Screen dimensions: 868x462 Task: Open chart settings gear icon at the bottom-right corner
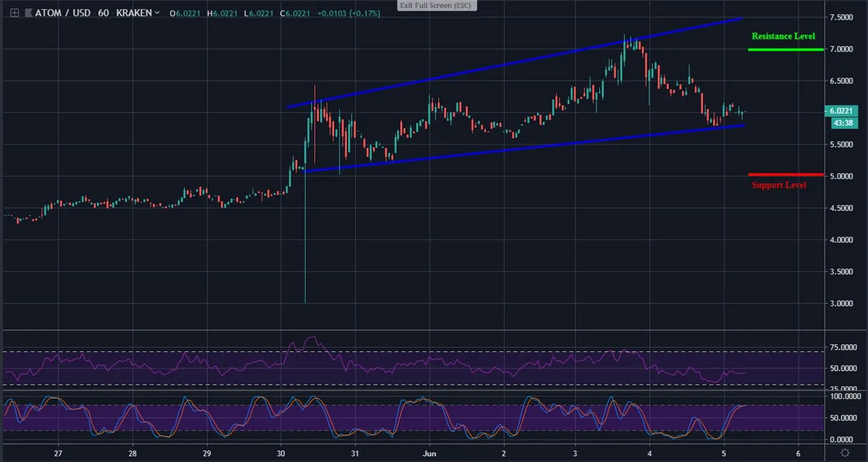[844, 452]
